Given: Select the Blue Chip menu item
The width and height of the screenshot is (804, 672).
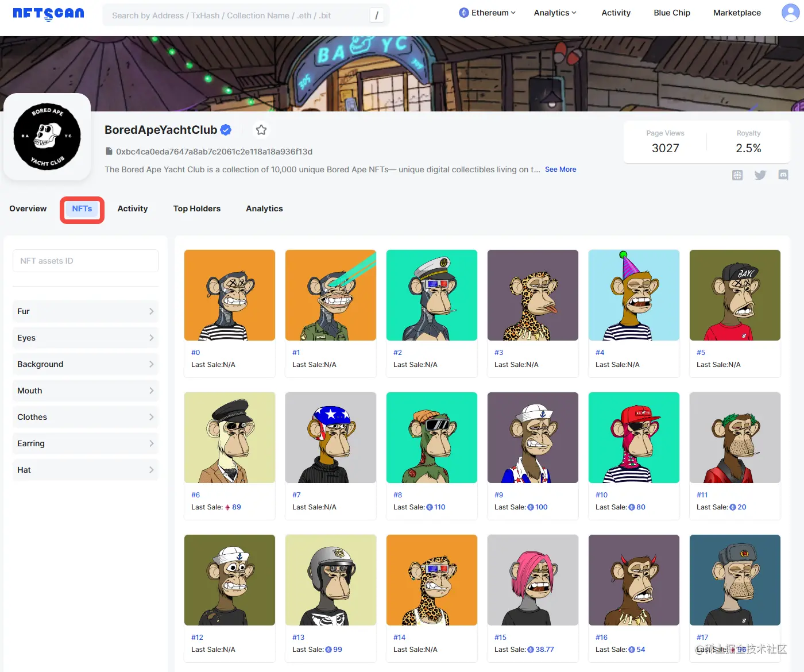Looking at the screenshot, I should coord(671,12).
